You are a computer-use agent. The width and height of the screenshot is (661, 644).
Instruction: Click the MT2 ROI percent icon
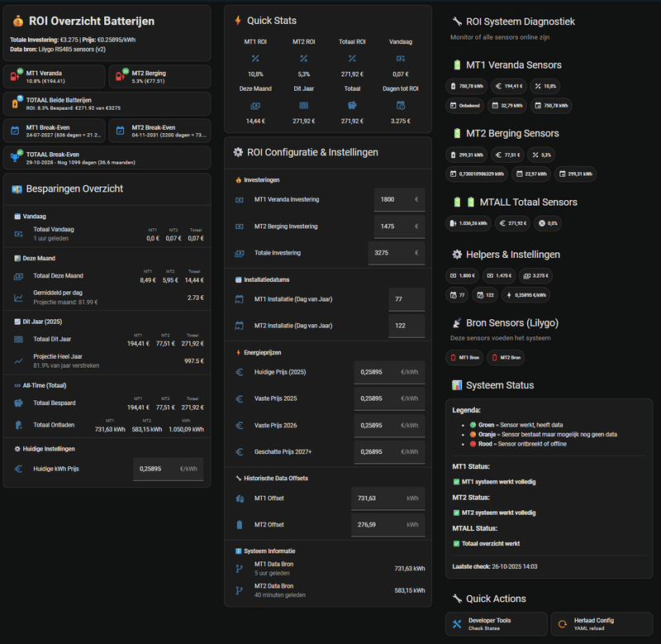(304, 59)
